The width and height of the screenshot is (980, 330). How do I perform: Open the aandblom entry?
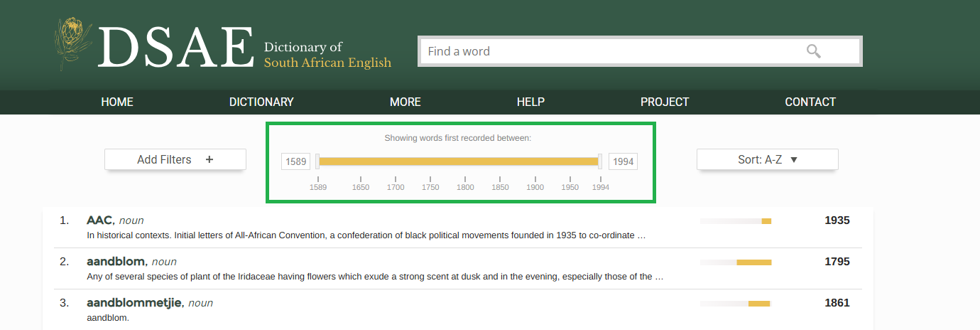117,262
